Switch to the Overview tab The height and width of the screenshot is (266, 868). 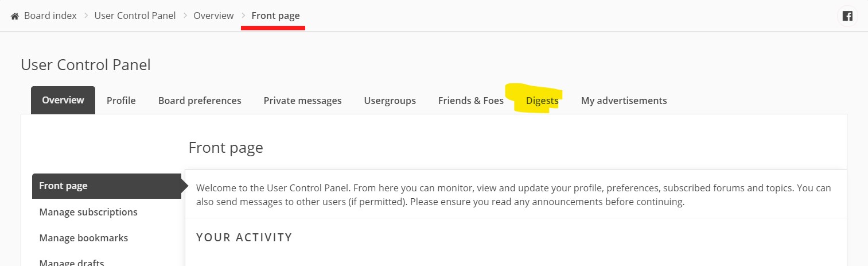63,100
